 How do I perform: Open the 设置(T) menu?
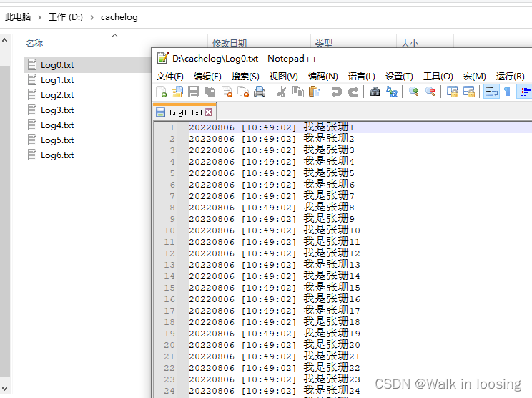point(399,76)
